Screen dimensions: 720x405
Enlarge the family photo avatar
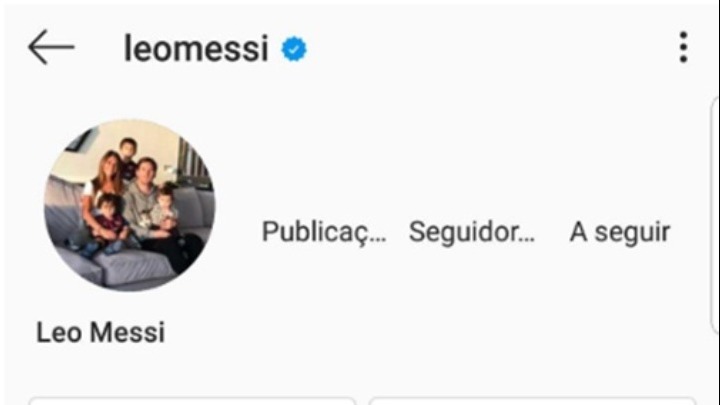click(x=129, y=205)
